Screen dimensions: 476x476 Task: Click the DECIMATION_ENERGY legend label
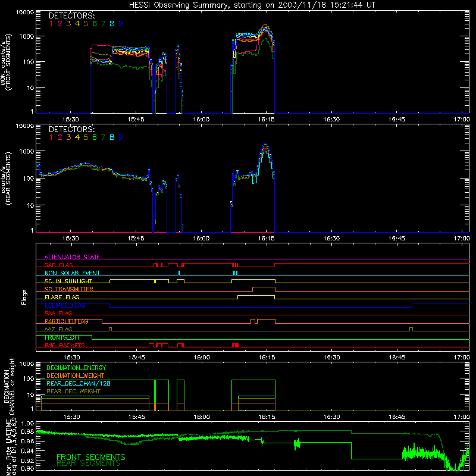[76, 368]
